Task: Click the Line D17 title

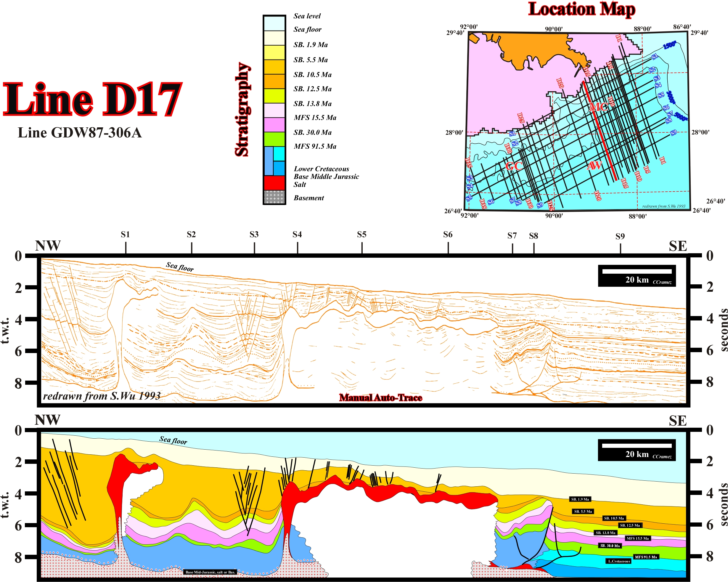Action: pos(93,100)
